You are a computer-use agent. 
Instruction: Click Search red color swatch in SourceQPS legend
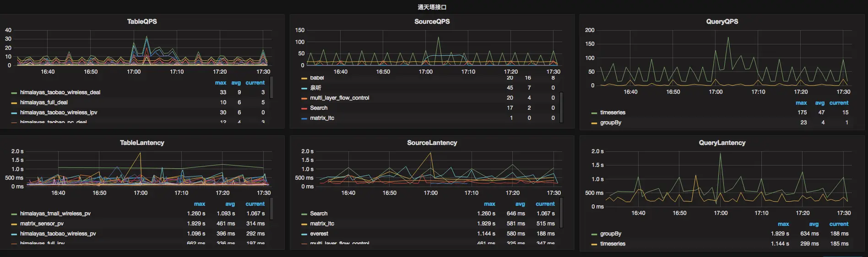pyautogui.click(x=304, y=108)
